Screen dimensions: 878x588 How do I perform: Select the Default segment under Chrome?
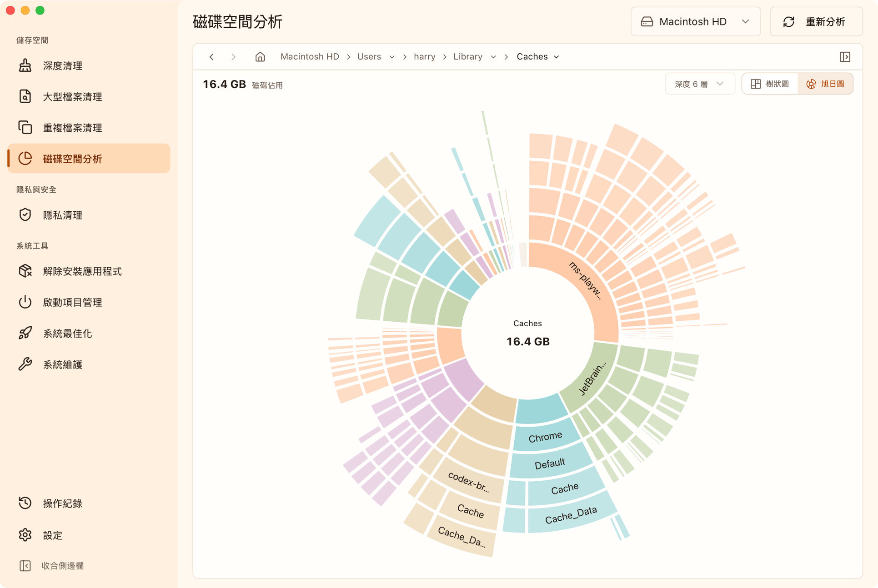click(550, 464)
